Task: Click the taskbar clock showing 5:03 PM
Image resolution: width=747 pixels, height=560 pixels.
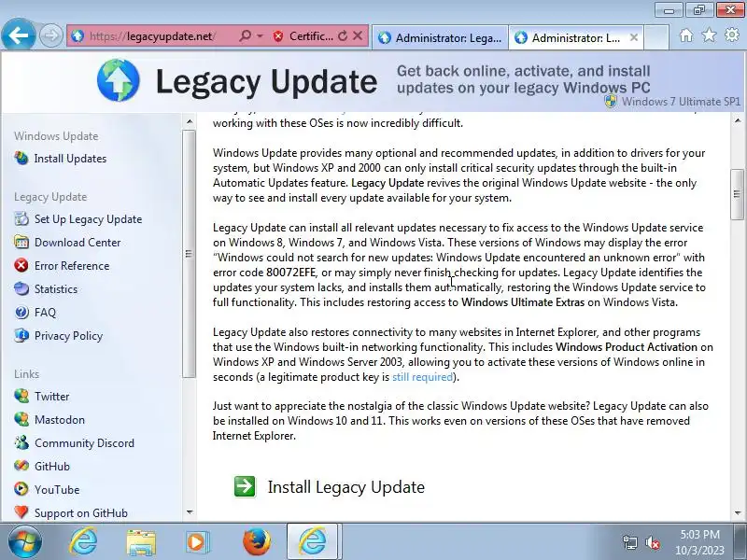Action: (699, 542)
